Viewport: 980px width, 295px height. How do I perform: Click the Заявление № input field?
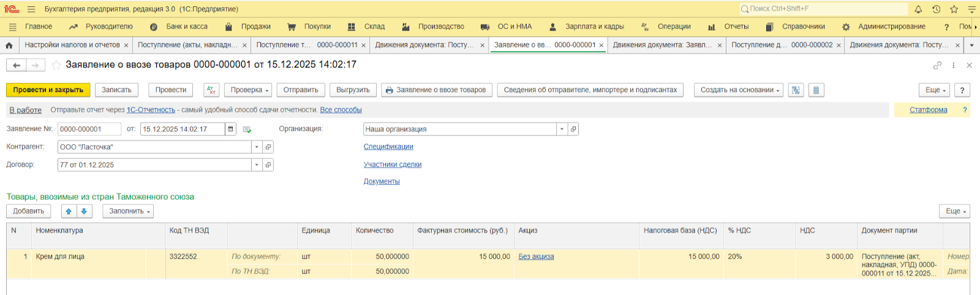pos(89,129)
